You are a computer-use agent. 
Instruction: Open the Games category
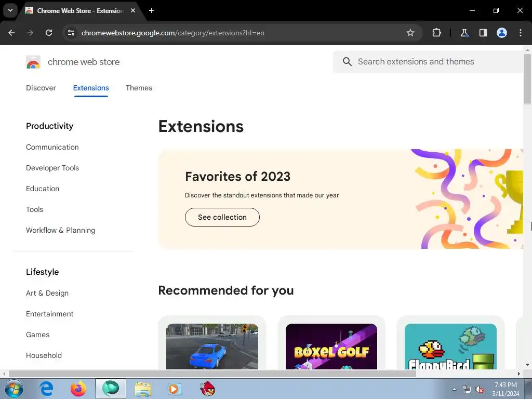tap(37, 335)
